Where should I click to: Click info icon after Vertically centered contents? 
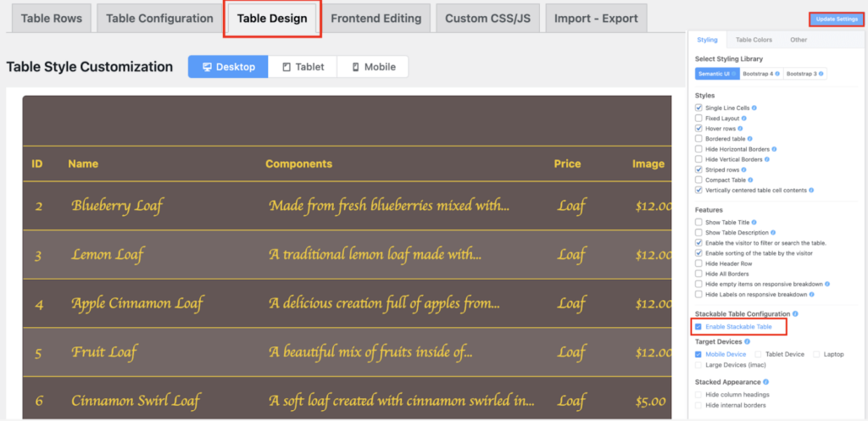[811, 191]
